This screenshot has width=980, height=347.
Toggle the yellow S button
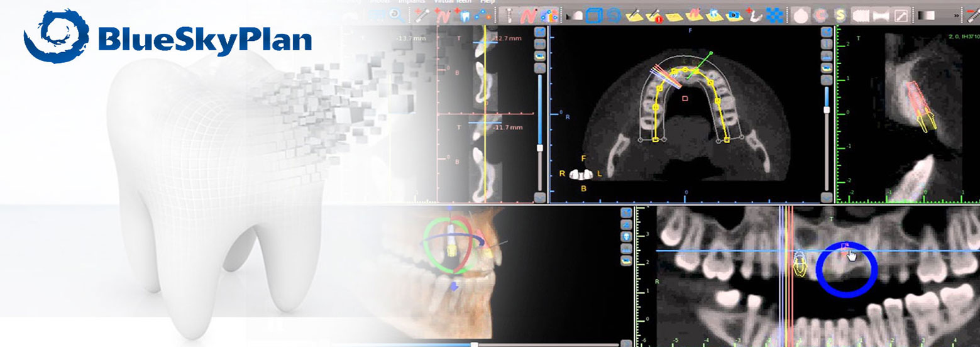point(840,15)
